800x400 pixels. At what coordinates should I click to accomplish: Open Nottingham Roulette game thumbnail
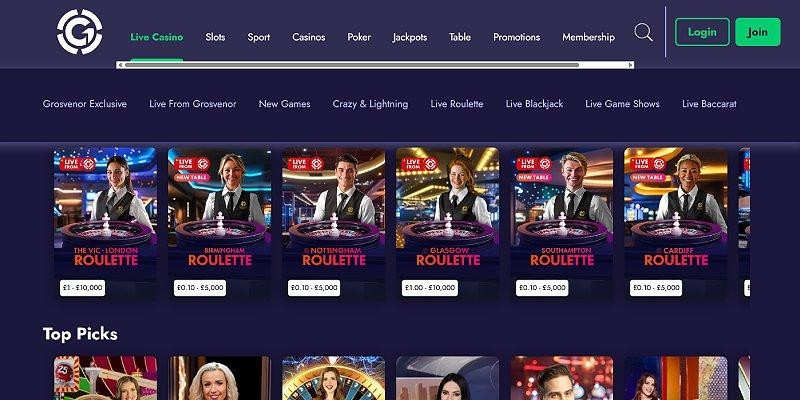click(x=334, y=222)
